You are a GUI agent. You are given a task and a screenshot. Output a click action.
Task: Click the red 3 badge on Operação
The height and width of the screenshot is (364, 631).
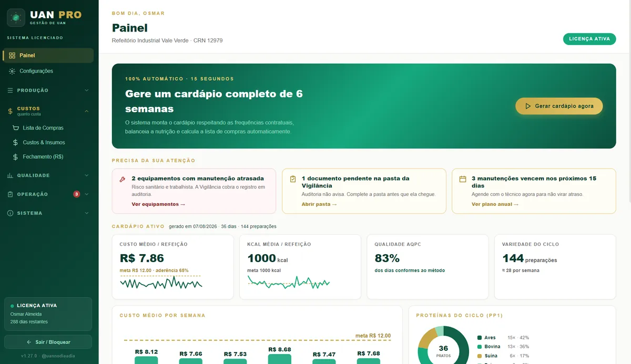[77, 194]
